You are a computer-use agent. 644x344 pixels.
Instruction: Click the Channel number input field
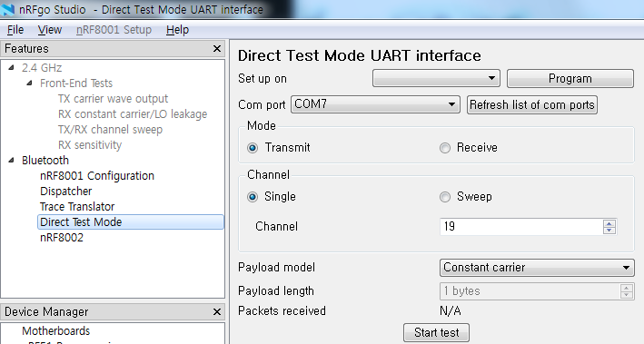[521, 227]
